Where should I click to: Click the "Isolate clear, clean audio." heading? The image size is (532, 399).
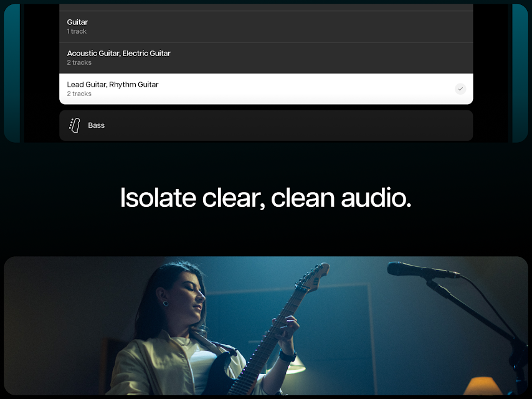(266, 198)
